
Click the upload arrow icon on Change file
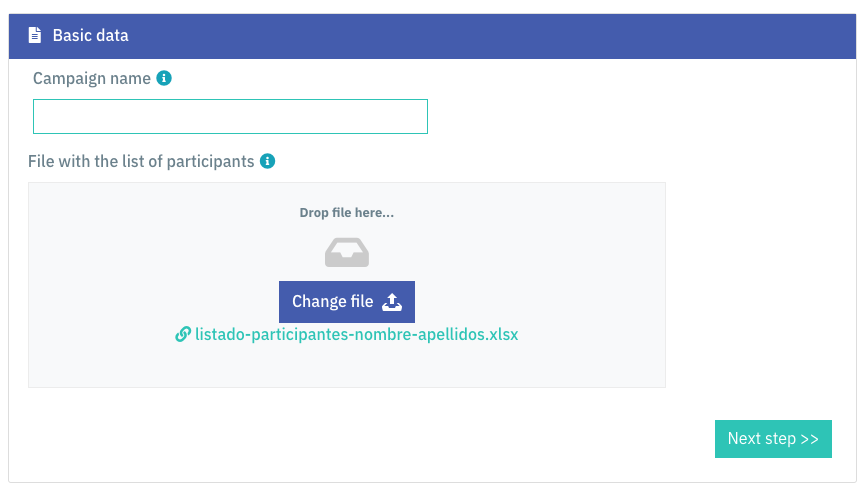point(392,302)
